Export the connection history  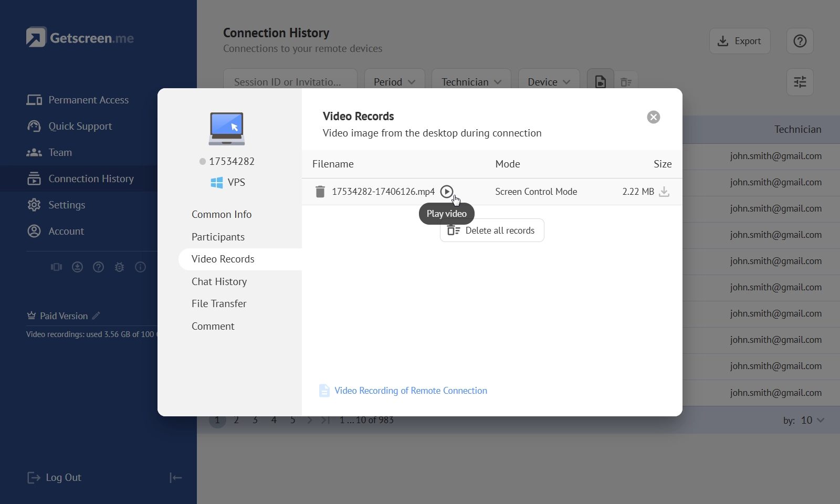(x=739, y=41)
